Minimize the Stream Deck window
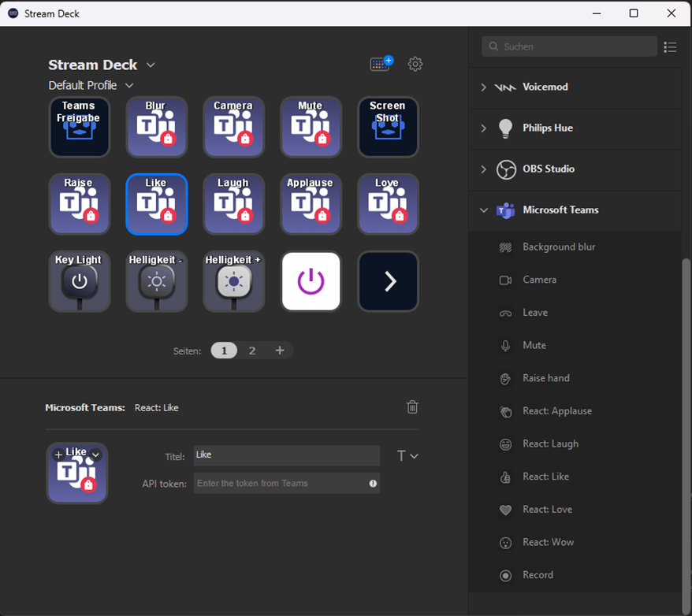This screenshot has height=616, width=692. click(x=597, y=13)
